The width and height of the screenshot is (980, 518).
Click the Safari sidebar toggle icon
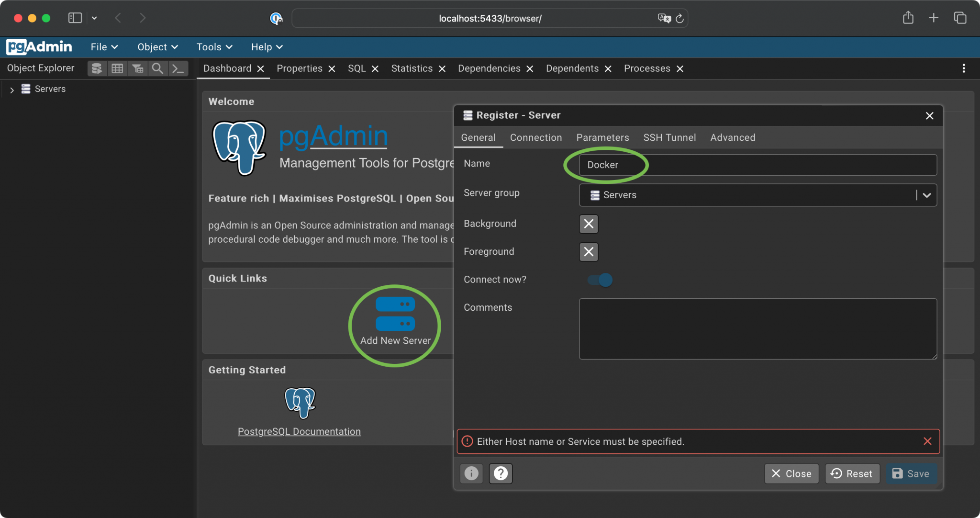pyautogui.click(x=75, y=18)
